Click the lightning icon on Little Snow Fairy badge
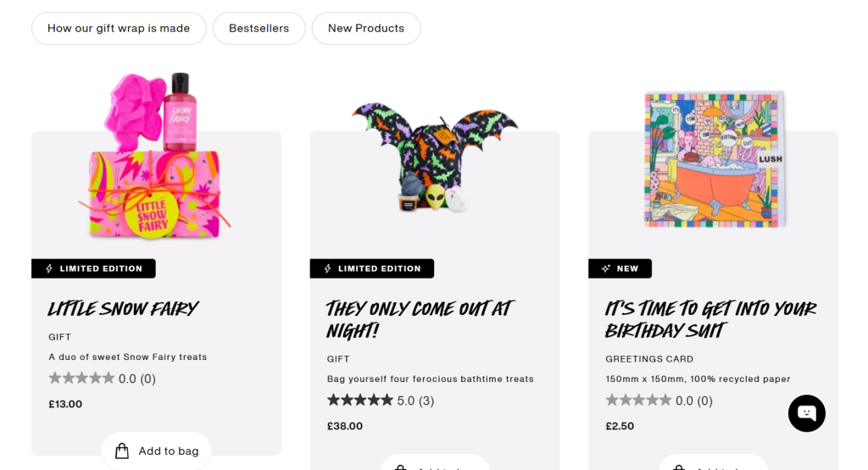Viewport: 868px width, 470px height. point(47,268)
